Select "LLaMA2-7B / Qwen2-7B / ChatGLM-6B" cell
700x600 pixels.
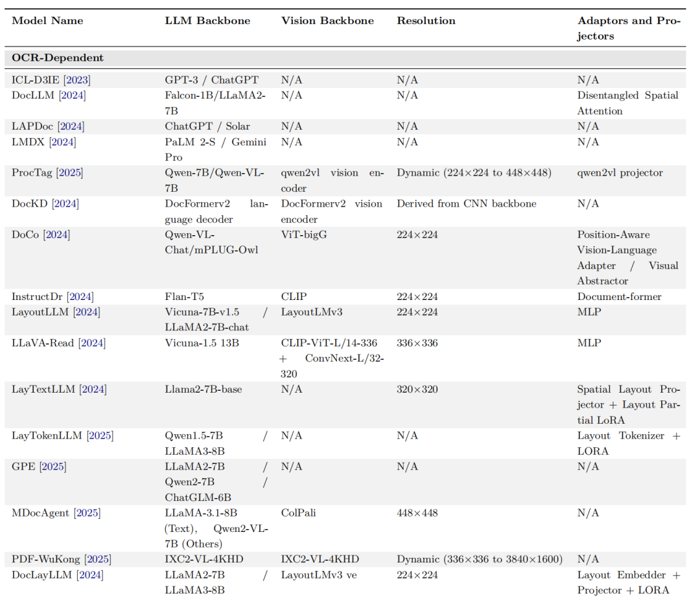point(216,482)
